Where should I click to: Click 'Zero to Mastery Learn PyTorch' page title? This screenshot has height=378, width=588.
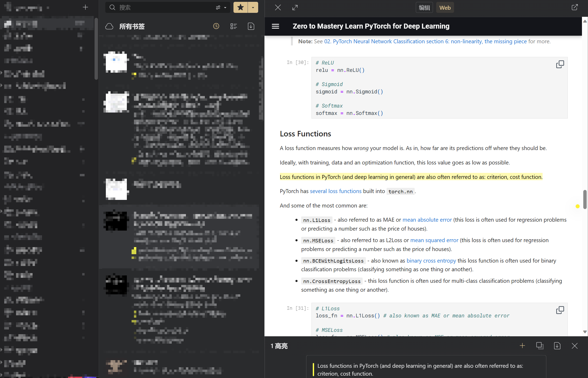pos(371,26)
